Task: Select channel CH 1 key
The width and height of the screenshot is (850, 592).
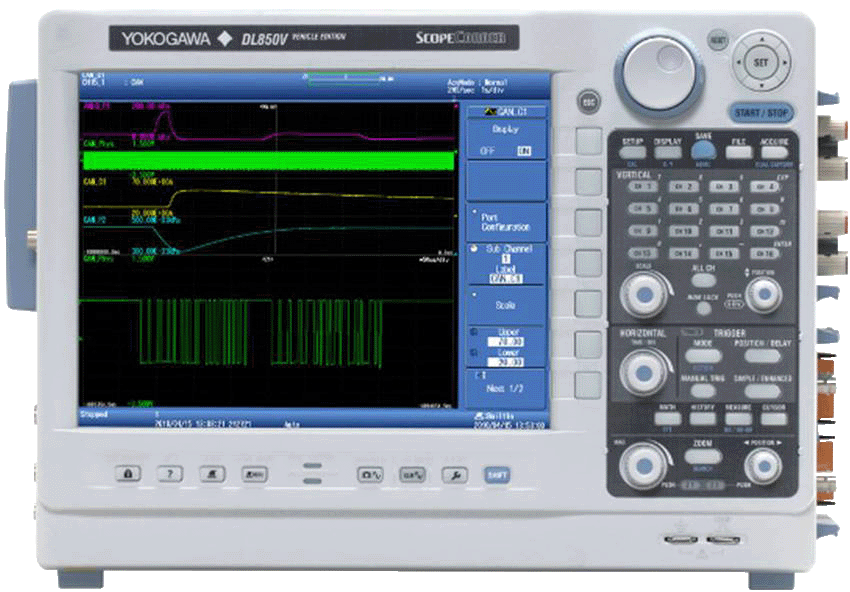Action: tap(642, 187)
